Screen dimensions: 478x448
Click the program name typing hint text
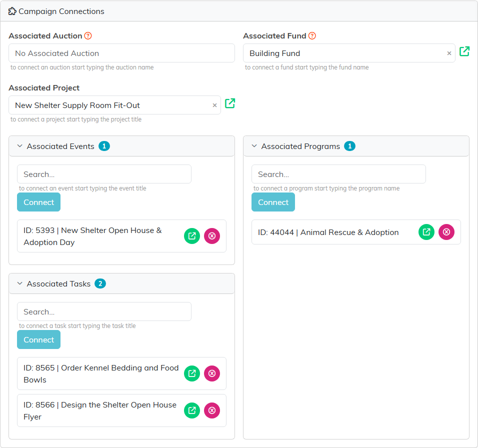pos(326,188)
